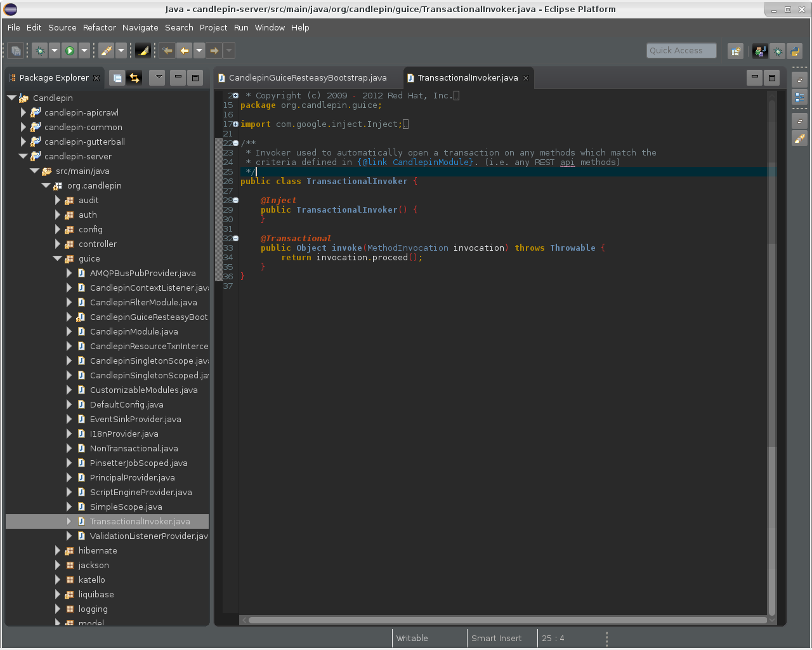
Task: Switch to the Debug perspective icon
Action: point(778,51)
